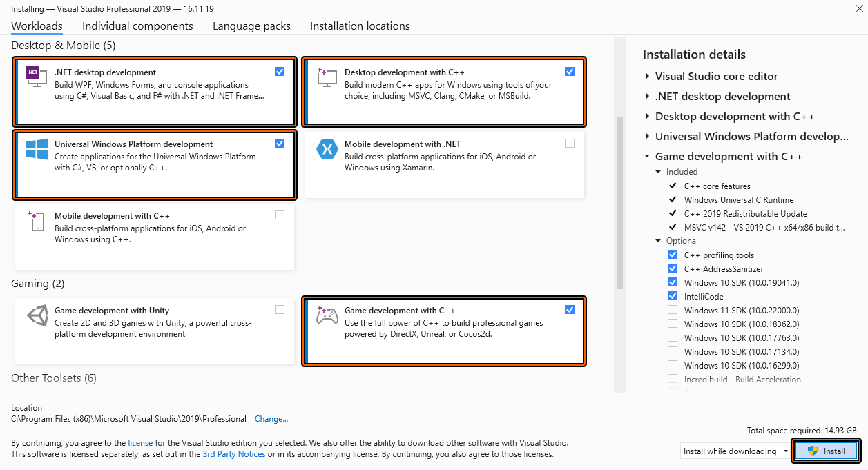Open the Language packs tab

point(251,26)
